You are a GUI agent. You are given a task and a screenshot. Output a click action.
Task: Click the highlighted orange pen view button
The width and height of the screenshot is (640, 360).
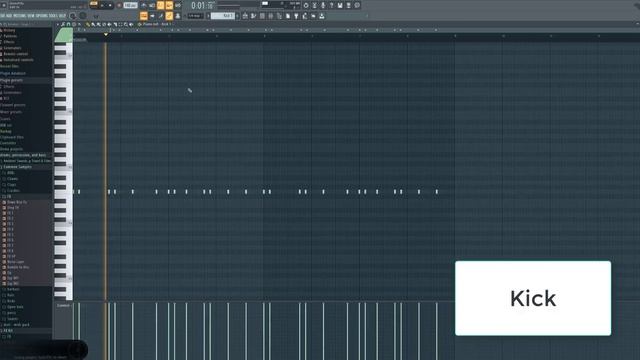tap(169, 16)
